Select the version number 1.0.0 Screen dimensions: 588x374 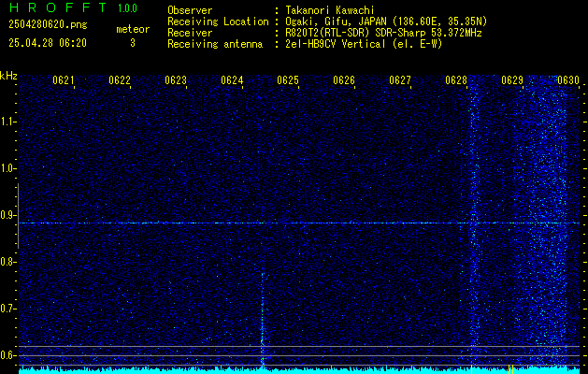[x=127, y=8]
